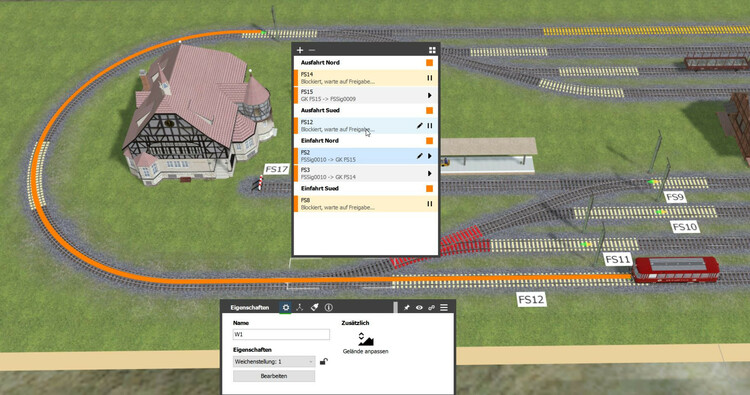
Task: Click the link chain icon in Eigenschaften header
Action: click(x=431, y=307)
